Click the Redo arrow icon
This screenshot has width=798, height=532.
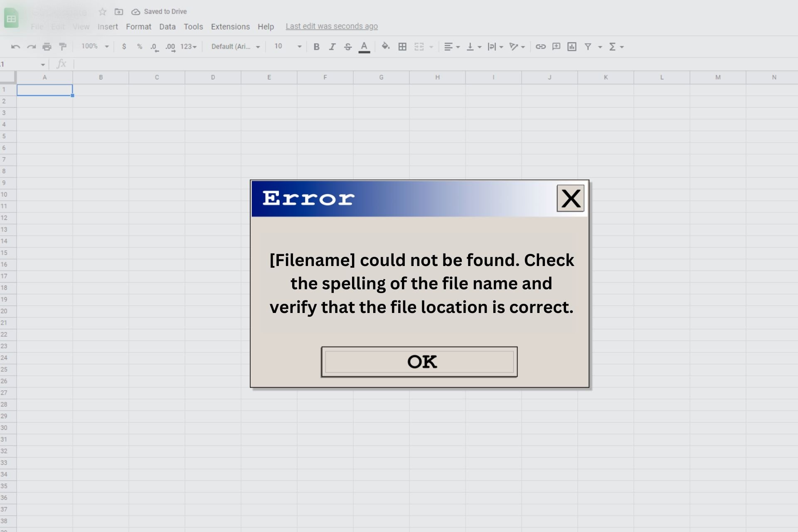tap(31, 47)
